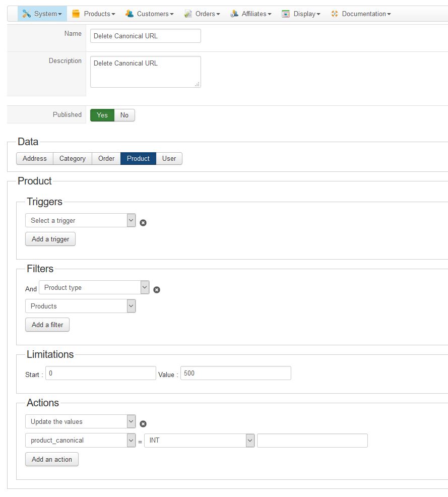Delete the Product type filter row
This screenshot has height=497, width=448.
pos(157,290)
